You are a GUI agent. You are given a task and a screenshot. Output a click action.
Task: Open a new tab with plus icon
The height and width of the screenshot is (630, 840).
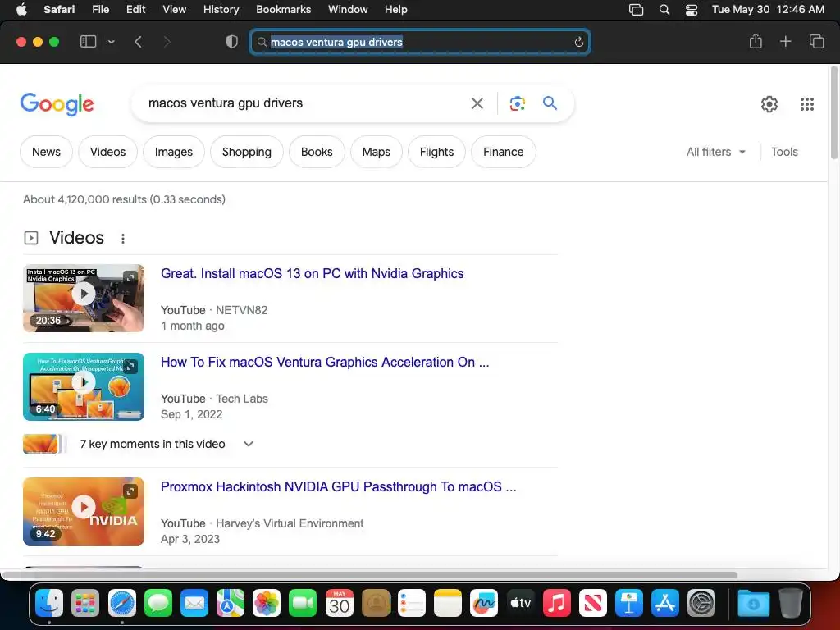pyautogui.click(x=785, y=41)
